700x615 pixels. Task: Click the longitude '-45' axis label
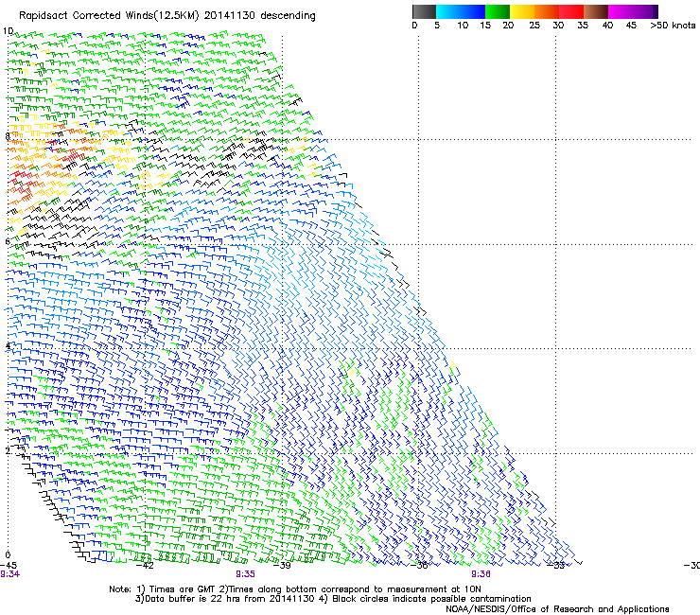8,566
